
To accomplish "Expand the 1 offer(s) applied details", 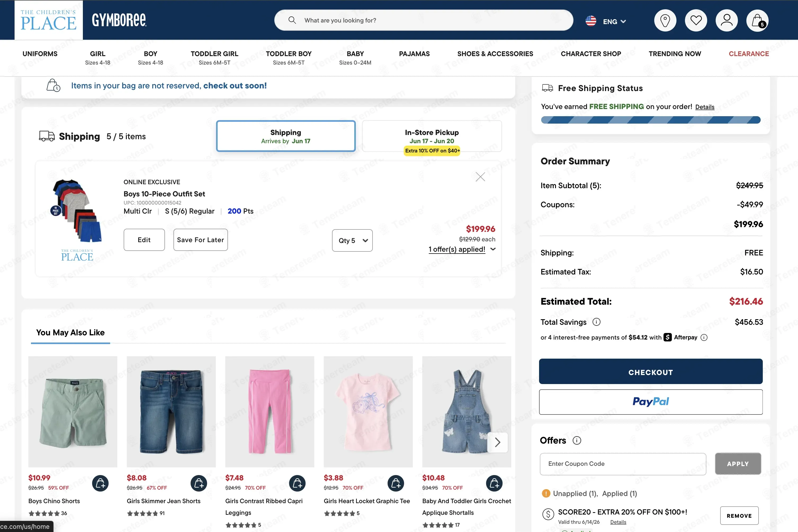I will pos(462,249).
